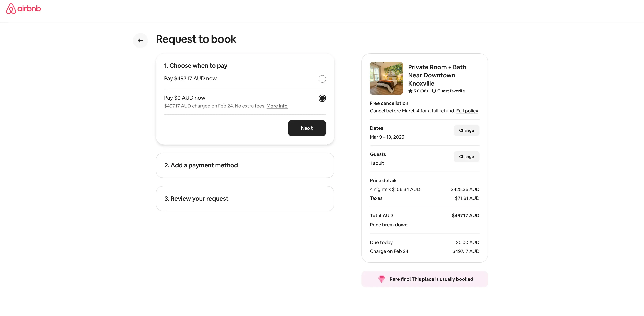Click the Next button
The height and width of the screenshot is (316, 644).
click(307, 128)
